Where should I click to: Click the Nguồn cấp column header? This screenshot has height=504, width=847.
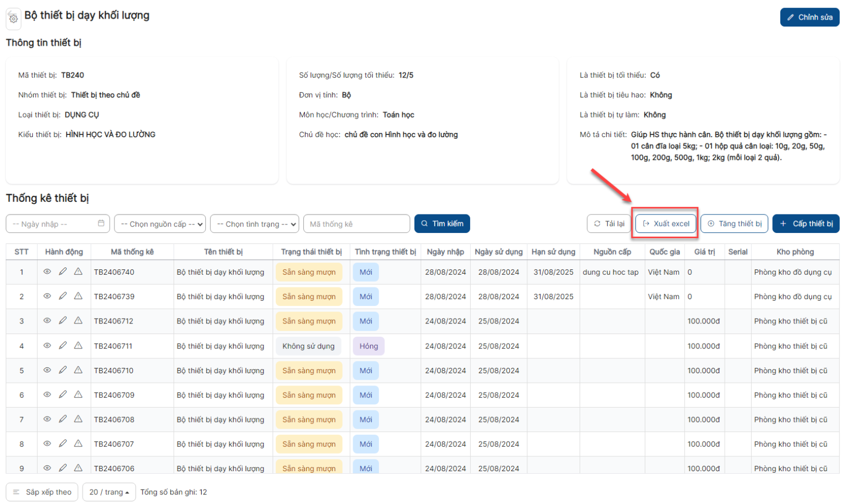point(612,251)
